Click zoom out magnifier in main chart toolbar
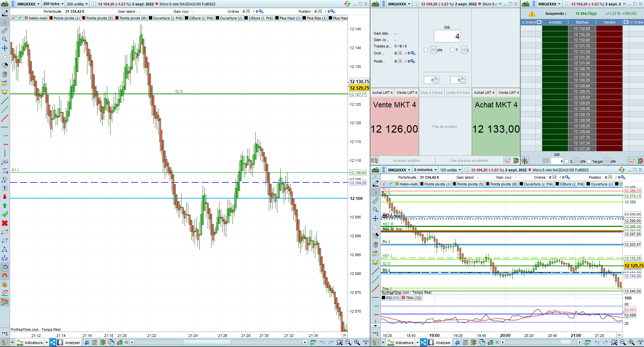Image resolution: width=644 pixels, height=347 pixels. [348, 343]
